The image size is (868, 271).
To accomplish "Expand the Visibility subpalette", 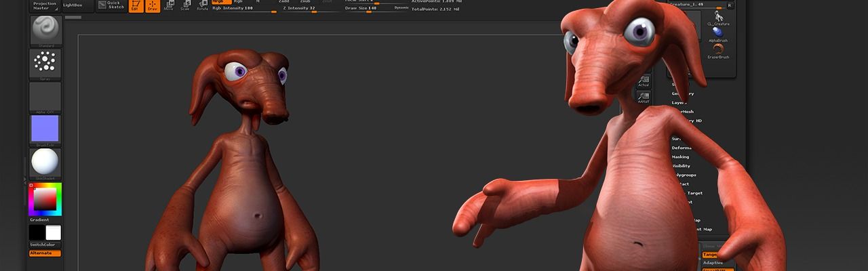I will click(681, 166).
